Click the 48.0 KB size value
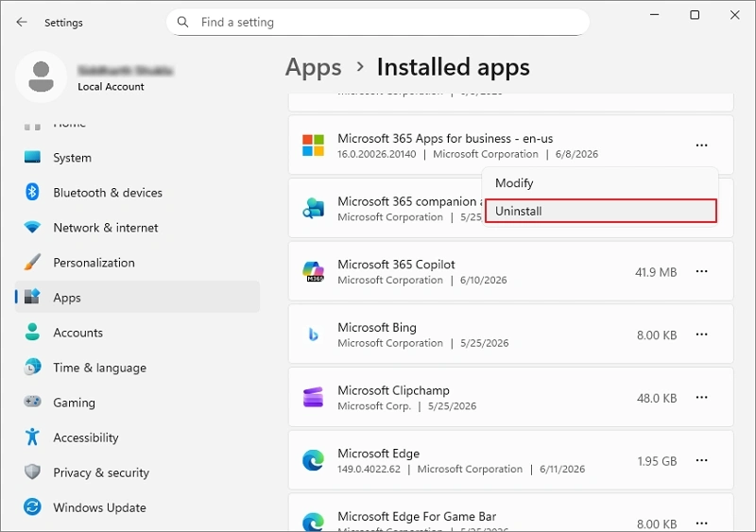756x532 pixels. click(657, 399)
